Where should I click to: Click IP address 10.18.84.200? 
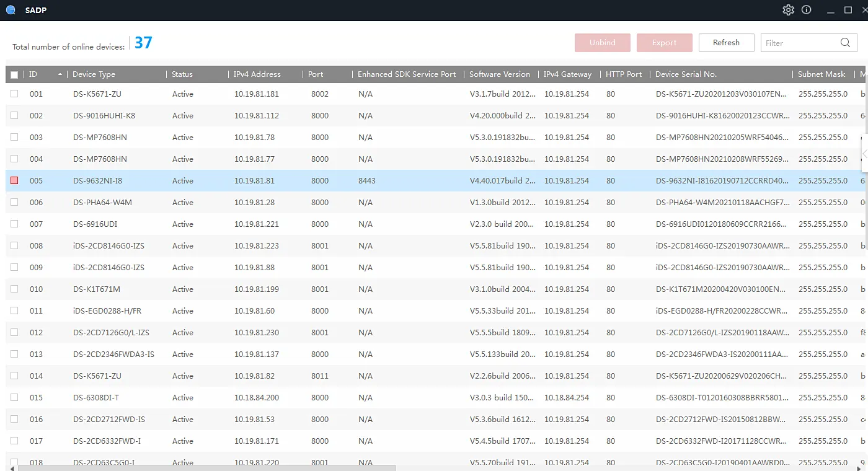(x=257, y=398)
